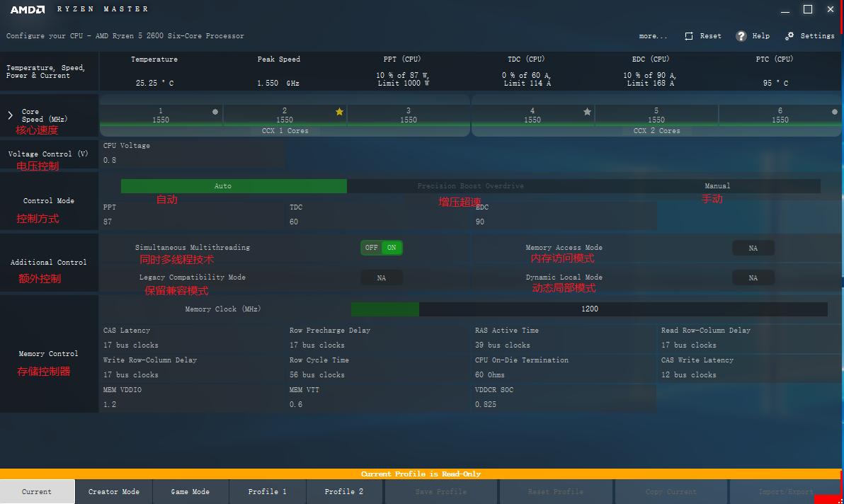Image resolution: width=844 pixels, height=504 pixels.
Task: Open Help via question mark icon
Action: tap(741, 36)
